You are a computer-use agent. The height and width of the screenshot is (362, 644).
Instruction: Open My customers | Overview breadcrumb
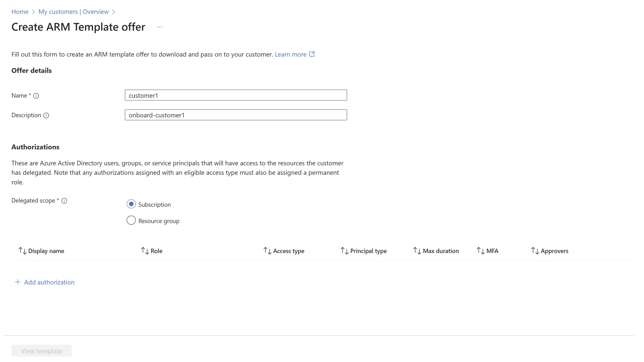pyautogui.click(x=73, y=12)
